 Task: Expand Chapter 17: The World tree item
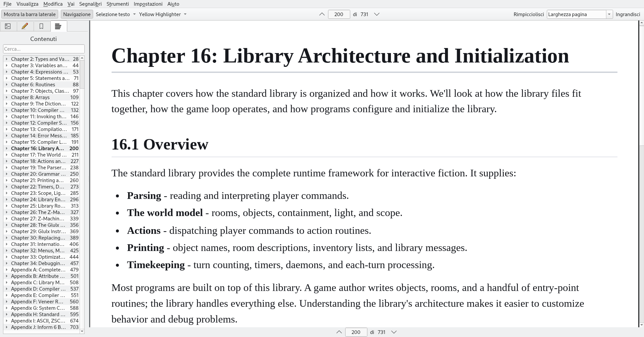click(6, 155)
